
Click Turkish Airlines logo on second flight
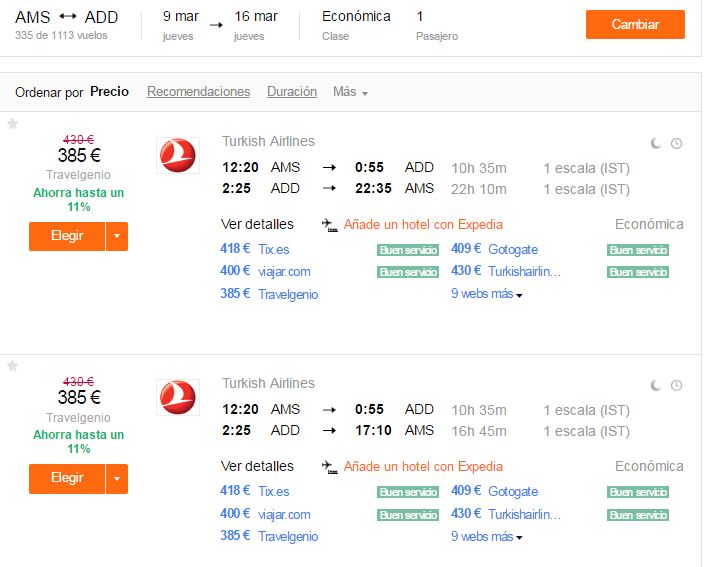click(x=178, y=398)
